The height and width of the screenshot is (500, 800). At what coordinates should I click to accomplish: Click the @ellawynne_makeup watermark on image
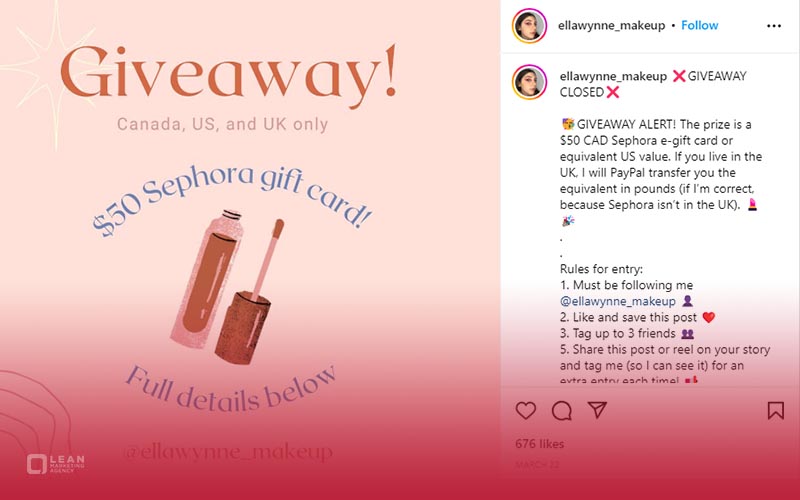pos(228,452)
